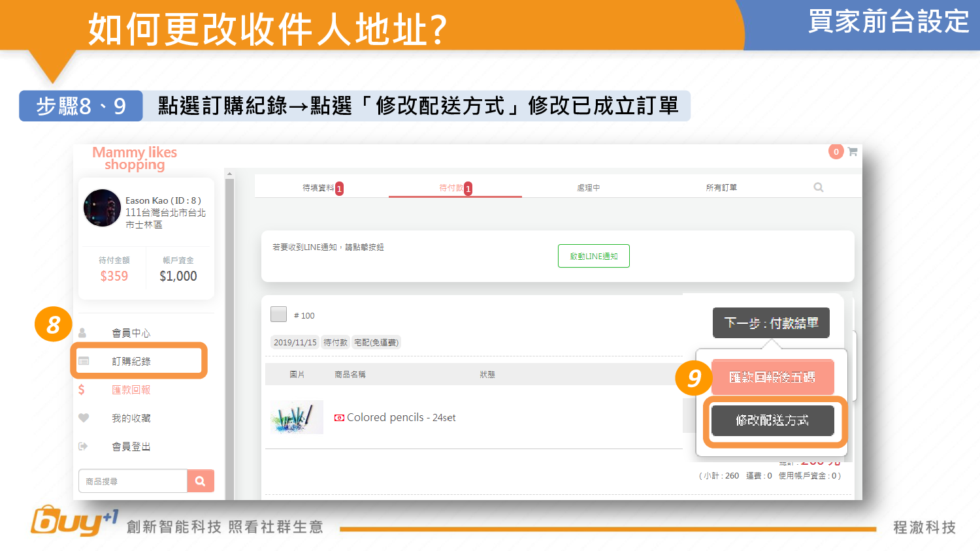Click the person icon for 會員中心
Image resolution: width=980 pixels, height=551 pixels.
click(x=82, y=333)
